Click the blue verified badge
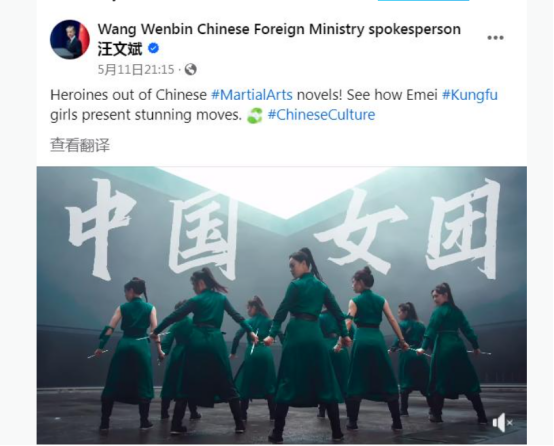 [x=153, y=48]
